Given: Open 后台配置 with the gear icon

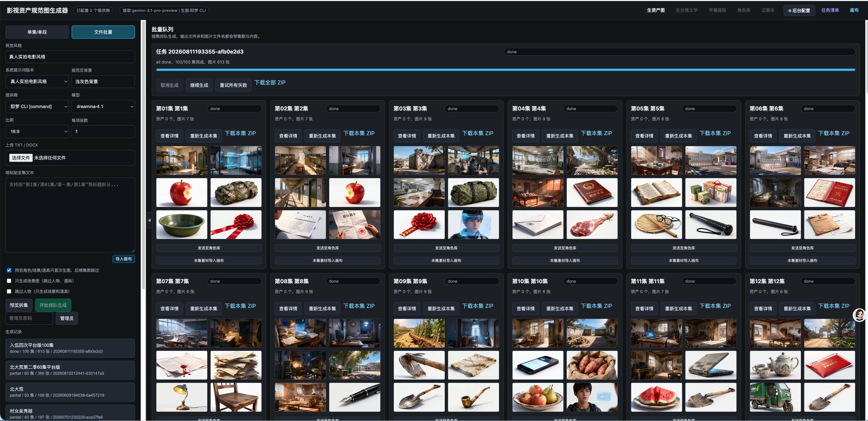Looking at the screenshot, I should point(799,10).
